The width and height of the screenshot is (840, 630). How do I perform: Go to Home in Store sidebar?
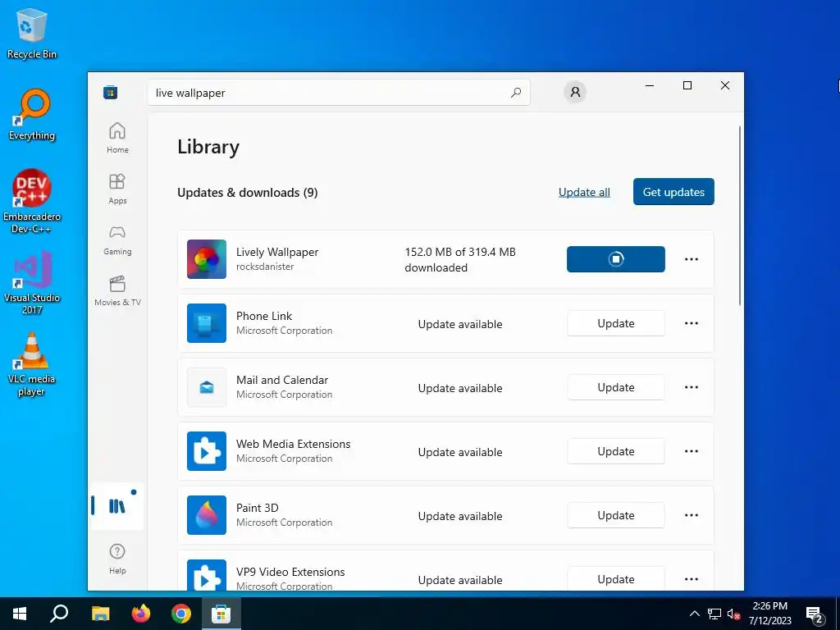117,138
